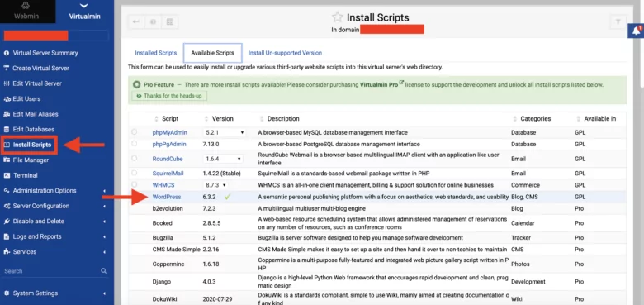Viewport: 644px width, 305px height.
Task: Click version text 1.4.22 (Stable)
Action: point(222,174)
